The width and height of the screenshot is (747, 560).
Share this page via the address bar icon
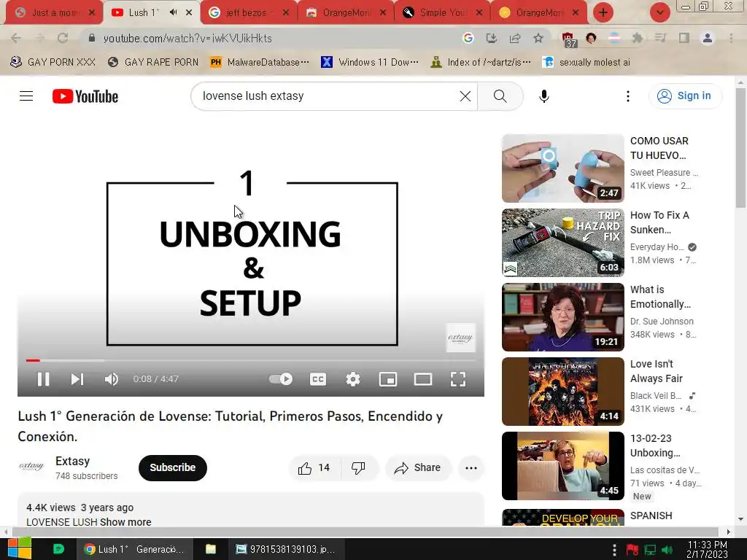point(514,38)
